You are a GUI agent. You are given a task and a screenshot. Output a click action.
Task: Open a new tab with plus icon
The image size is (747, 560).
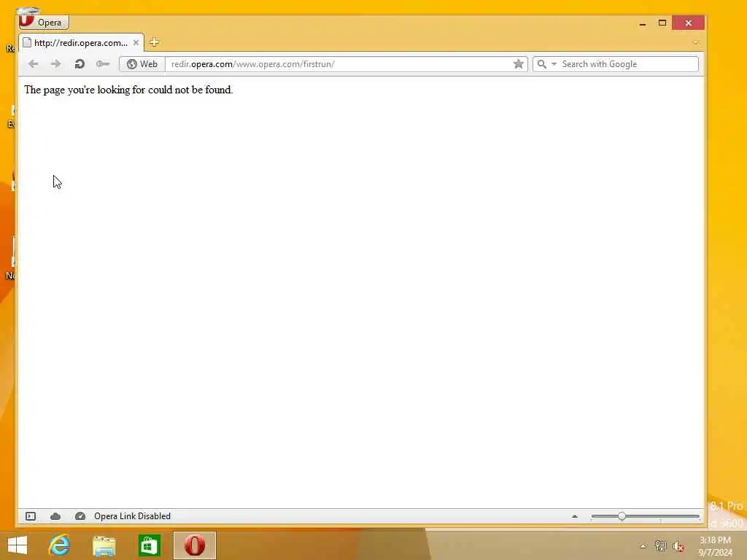coord(154,42)
